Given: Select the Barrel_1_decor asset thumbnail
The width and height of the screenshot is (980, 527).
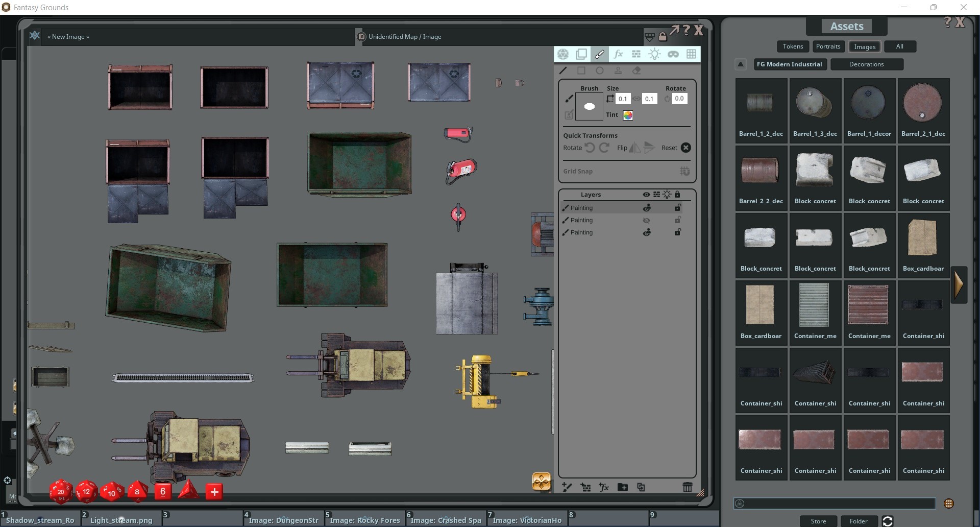Looking at the screenshot, I should [x=869, y=106].
